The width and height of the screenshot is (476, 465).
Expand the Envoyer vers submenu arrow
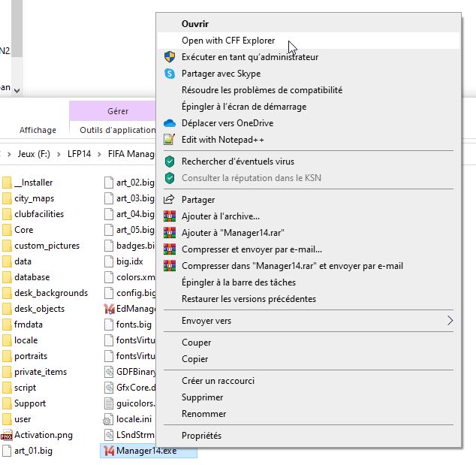click(450, 321)
